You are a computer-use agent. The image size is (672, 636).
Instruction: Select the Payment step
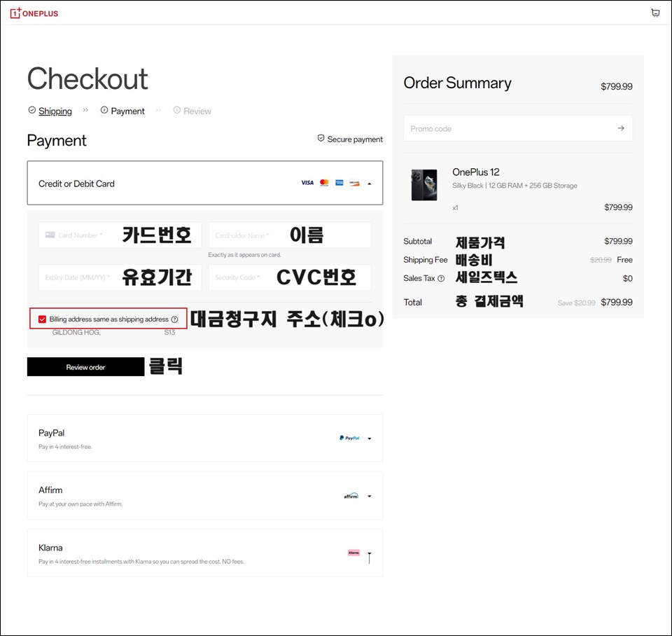coord(127,111)
